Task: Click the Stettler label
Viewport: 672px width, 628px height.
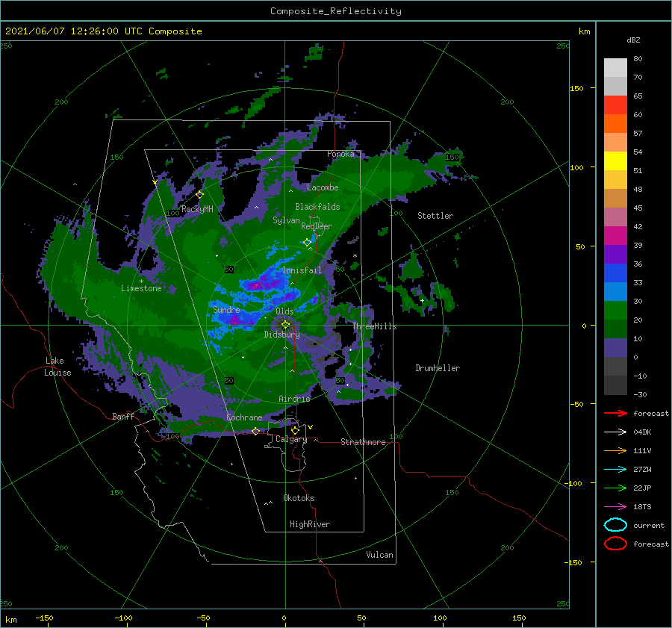Action: (435, 216)
